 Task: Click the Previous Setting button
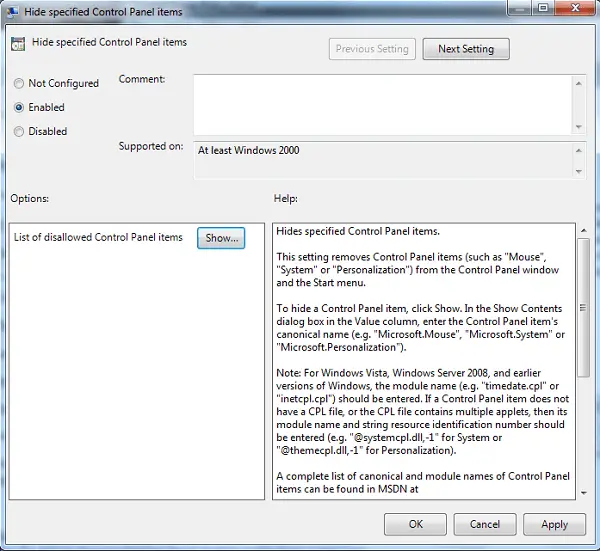point(372,49)
